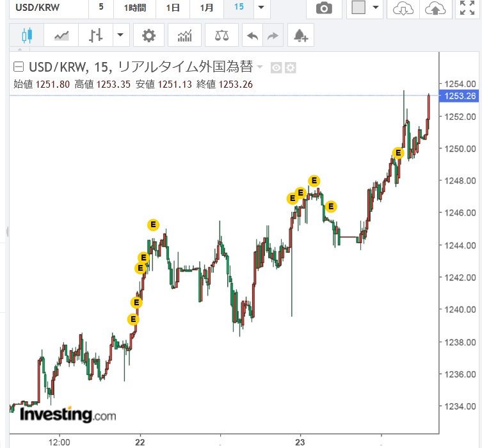482x448 pixels.
Task: Save chart layout to cloud
Action: (435, 8)
